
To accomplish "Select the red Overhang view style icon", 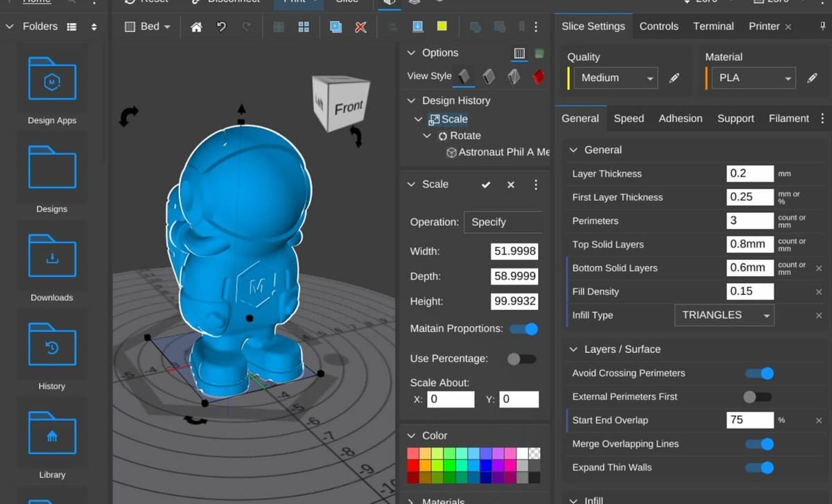I will pos(538,76).
